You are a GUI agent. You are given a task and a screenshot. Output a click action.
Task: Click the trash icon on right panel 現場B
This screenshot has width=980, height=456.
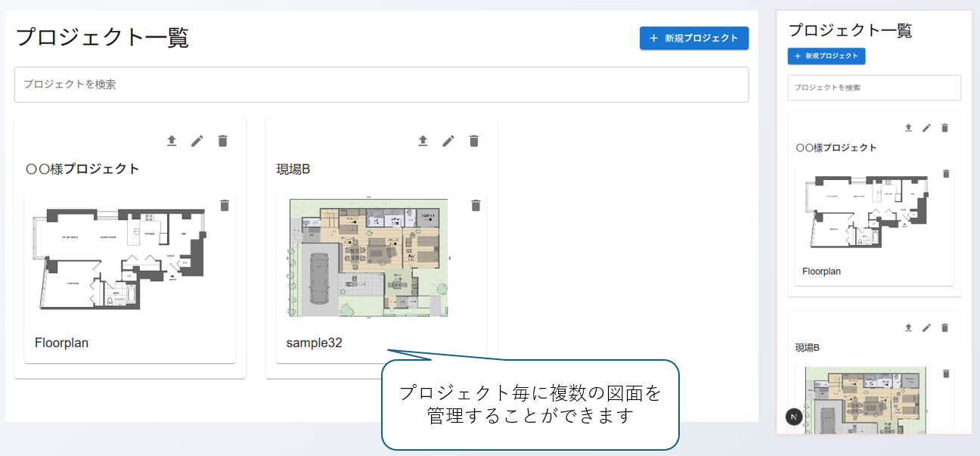(x=944, y=327)
